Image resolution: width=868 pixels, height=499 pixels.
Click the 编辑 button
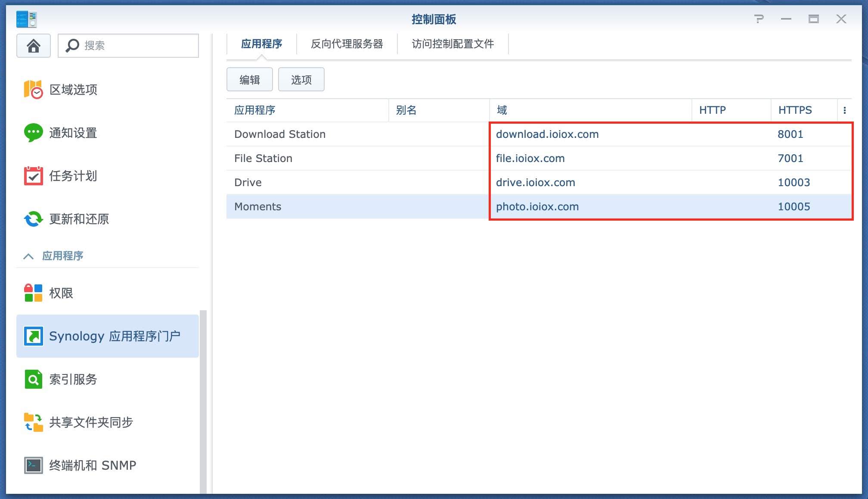[249, 80]
